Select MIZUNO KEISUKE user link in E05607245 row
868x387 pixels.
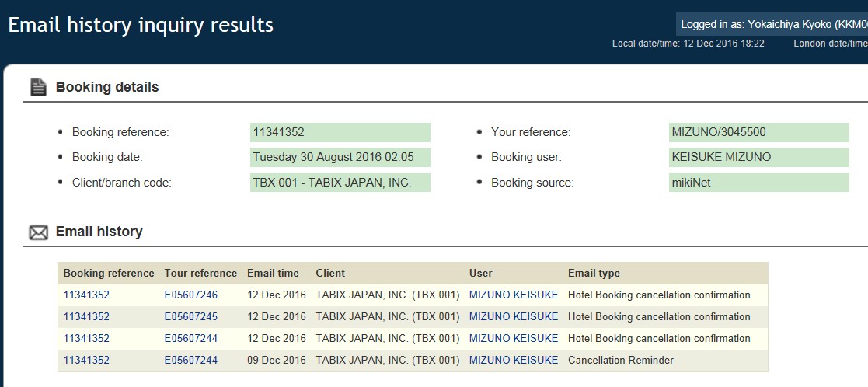[x=513, y=317]
